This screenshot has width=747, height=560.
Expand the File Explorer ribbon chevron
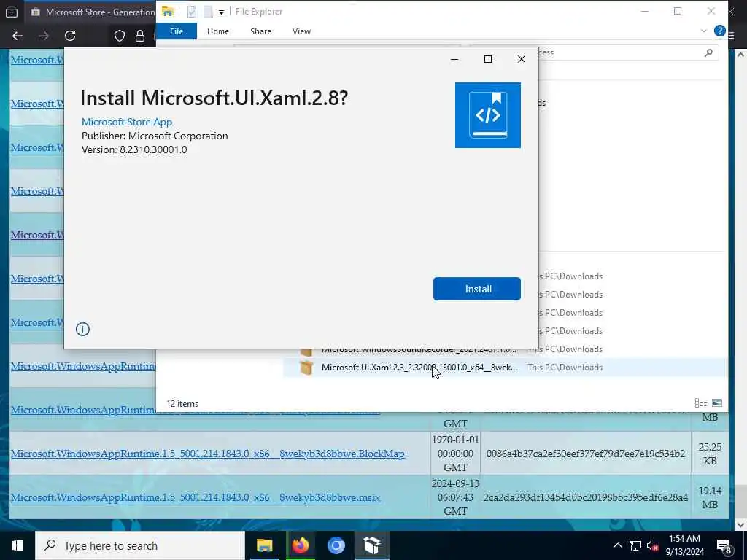(704, 31)
